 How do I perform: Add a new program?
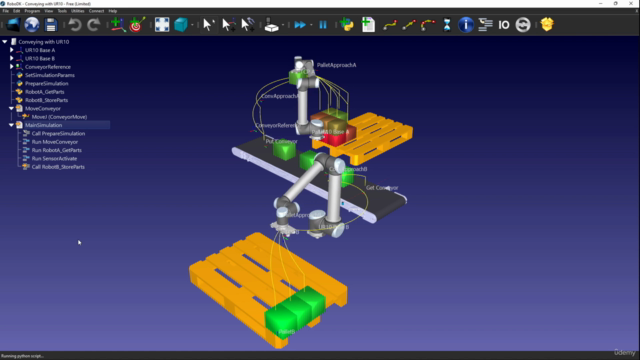click(368, 25)
